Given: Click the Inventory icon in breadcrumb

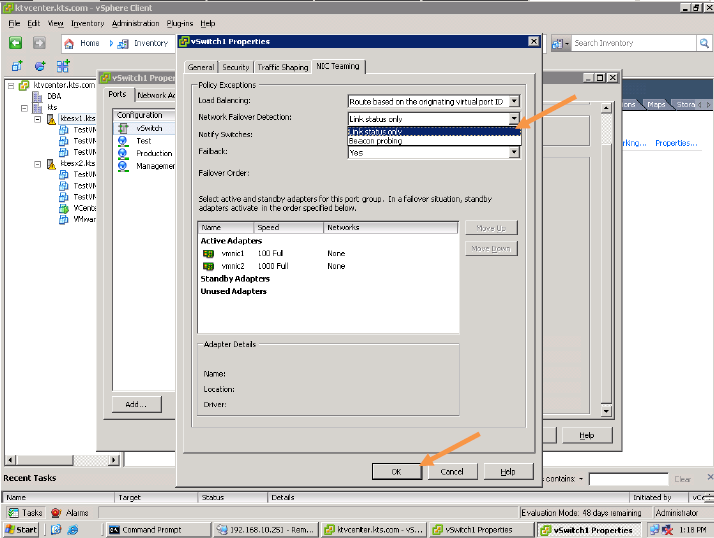Looking at the screenshot, I should (123, 44).
